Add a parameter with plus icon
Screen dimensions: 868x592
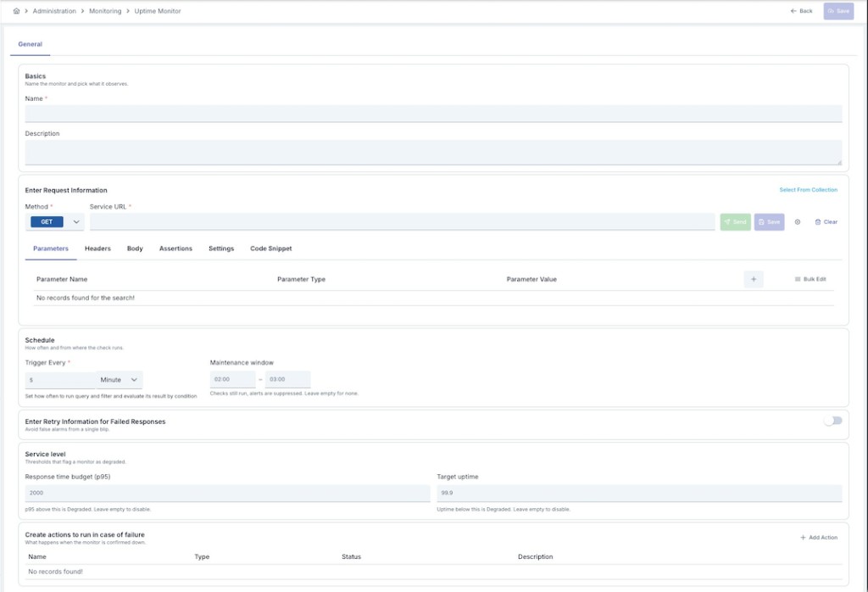754,279
